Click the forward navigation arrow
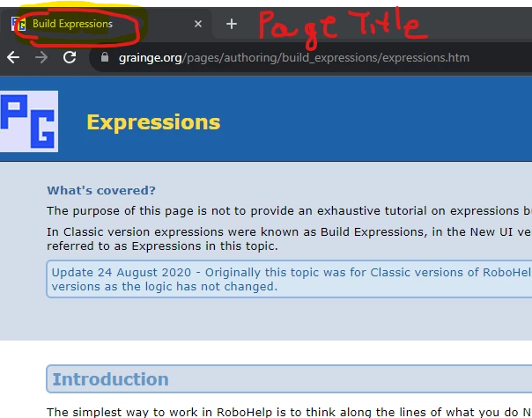532x418 pixels. coord(41,57)
